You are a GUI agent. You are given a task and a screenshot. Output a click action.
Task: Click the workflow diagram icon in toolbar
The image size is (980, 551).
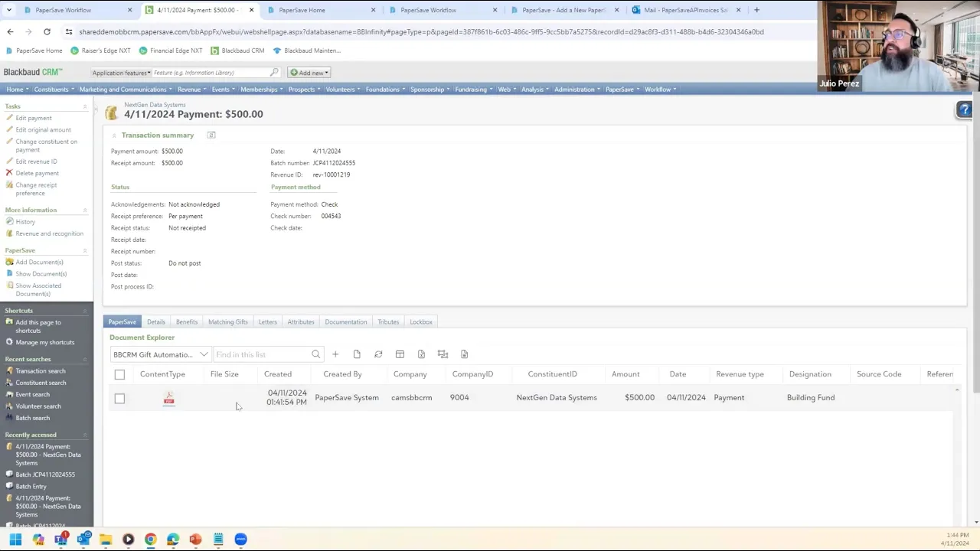[443, 354]
